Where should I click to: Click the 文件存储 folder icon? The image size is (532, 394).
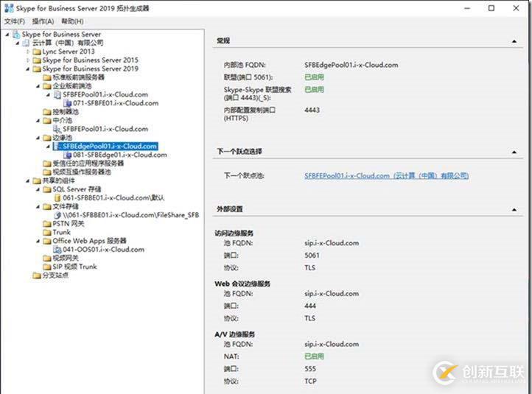(x=47, y=206)
